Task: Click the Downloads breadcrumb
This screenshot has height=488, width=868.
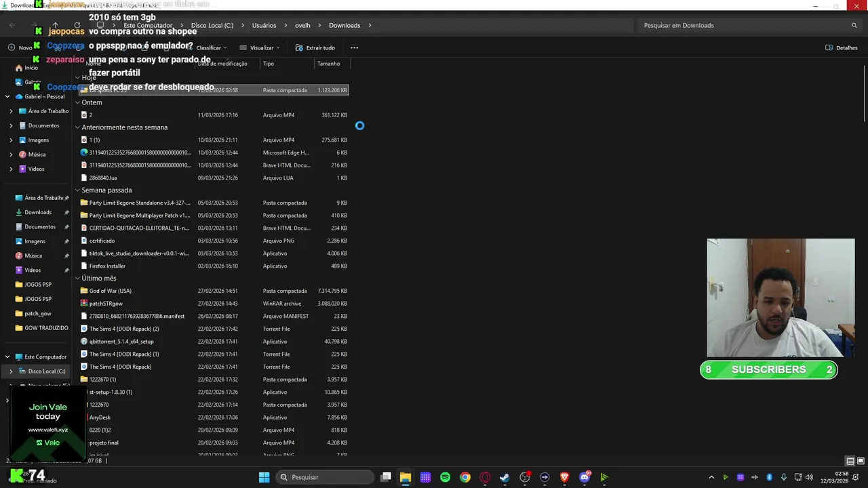Action: pyautogui.click(x=344, y=25)
